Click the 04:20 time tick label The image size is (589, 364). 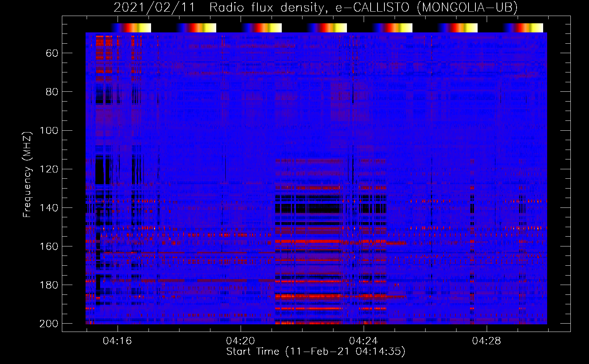[x=240, y=341]
